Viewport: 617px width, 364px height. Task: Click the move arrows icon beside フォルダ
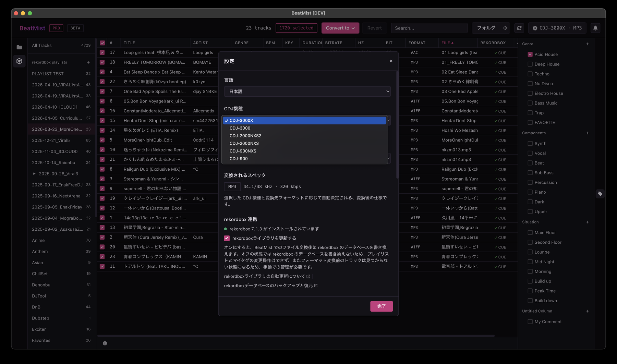coord(505,28)
